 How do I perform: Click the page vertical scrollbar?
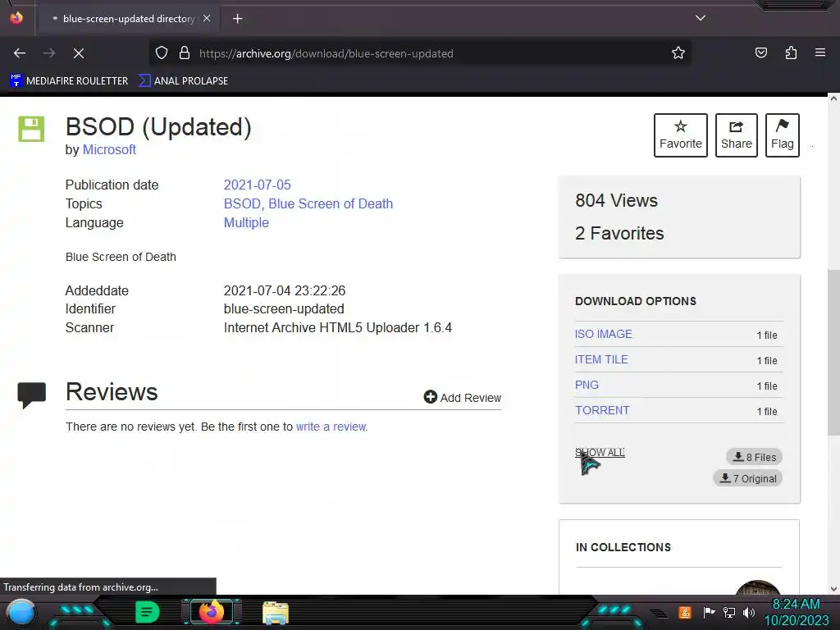point(833,353)
